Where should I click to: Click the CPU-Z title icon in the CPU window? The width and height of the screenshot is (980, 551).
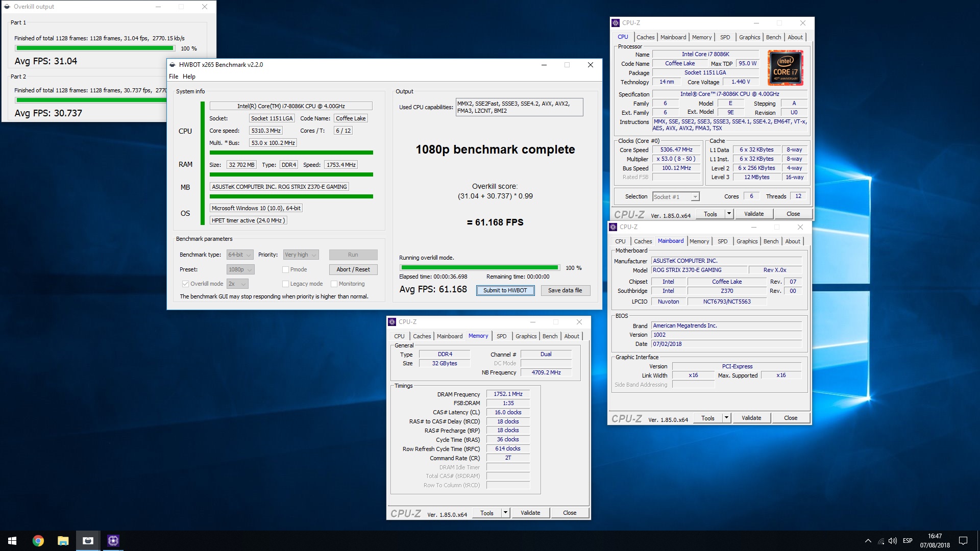pyautogui.click(x=616, y=23)
